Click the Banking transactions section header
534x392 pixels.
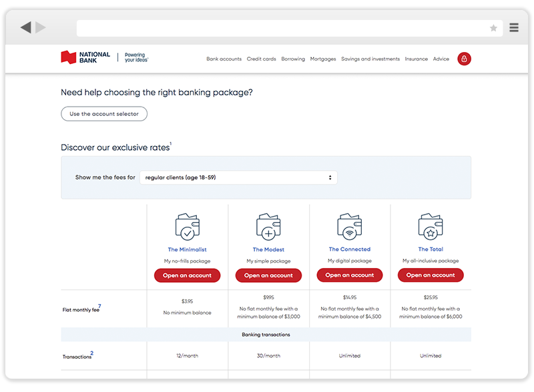pyautogui.click(x=266, y=335)
